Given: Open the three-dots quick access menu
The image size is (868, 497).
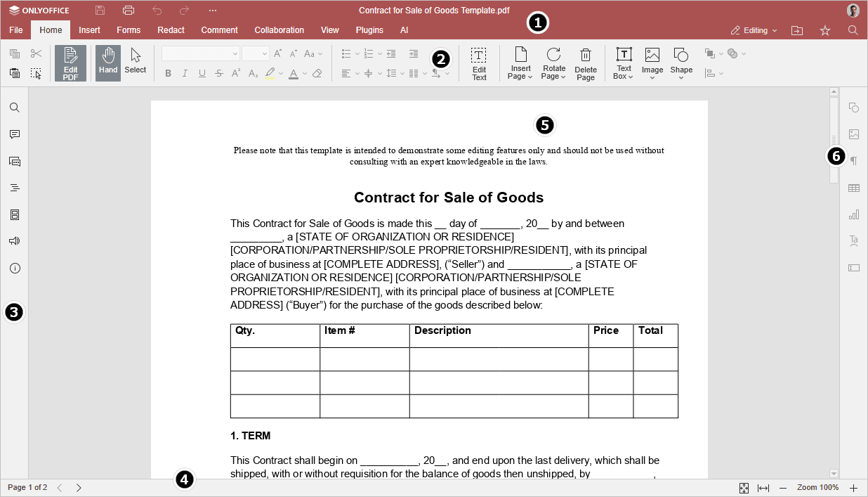Looking at the screenshot, I should tap(213, 11).
